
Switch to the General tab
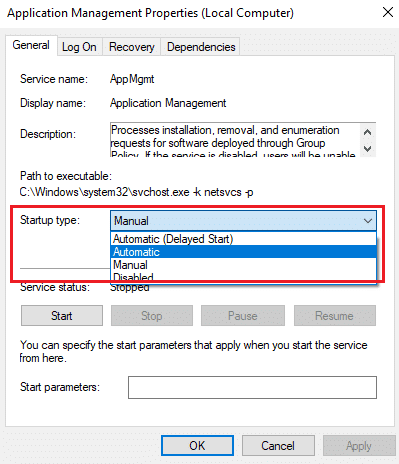[x=31, y=45]
